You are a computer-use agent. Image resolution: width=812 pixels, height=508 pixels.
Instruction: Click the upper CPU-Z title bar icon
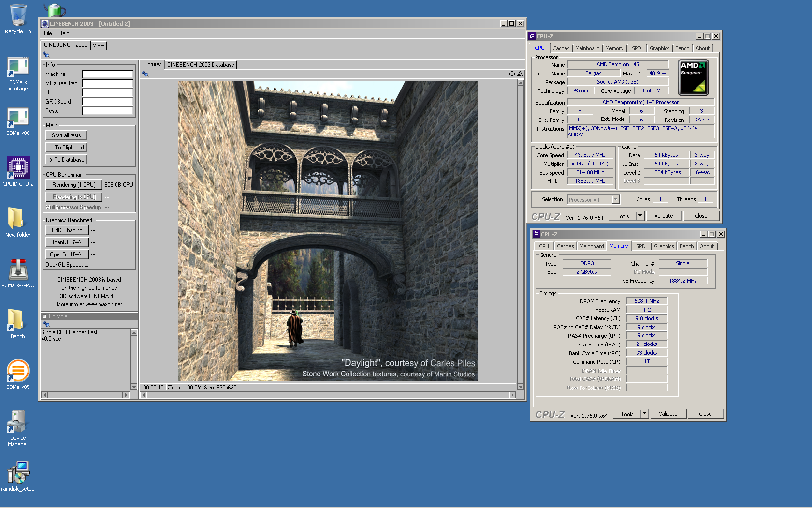pyautogui.click(x=532, y=36)
